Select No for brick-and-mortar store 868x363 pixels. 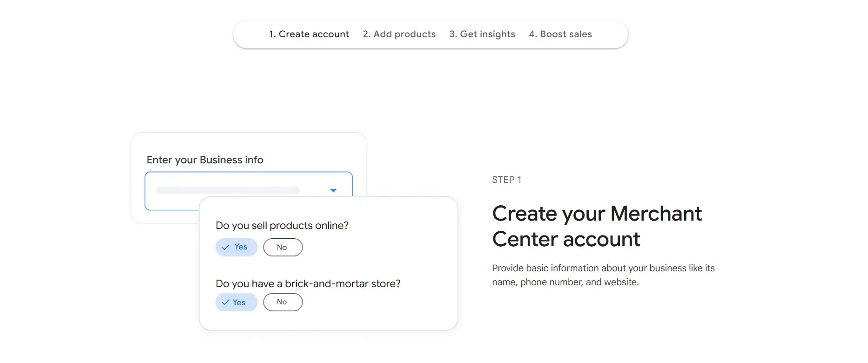(283, 302)
